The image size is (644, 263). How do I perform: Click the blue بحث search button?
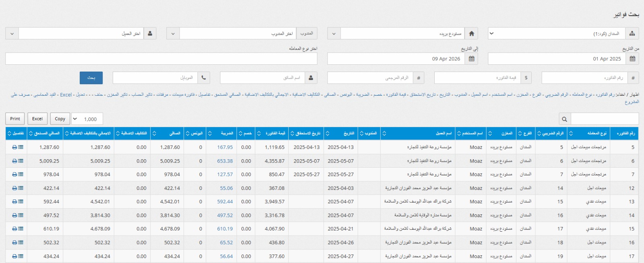coord(91,78)
